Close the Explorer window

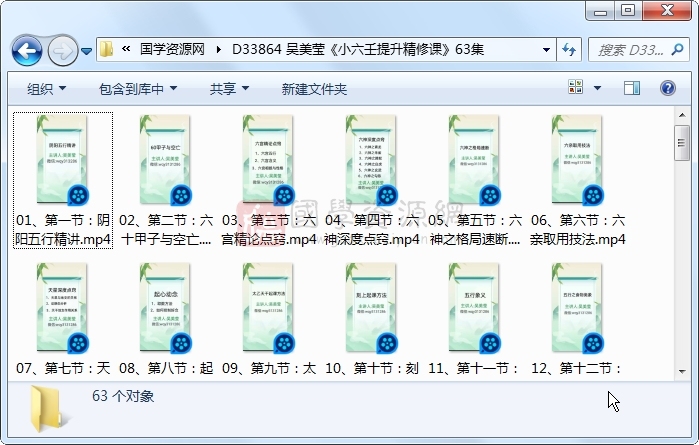pos(666,11)
